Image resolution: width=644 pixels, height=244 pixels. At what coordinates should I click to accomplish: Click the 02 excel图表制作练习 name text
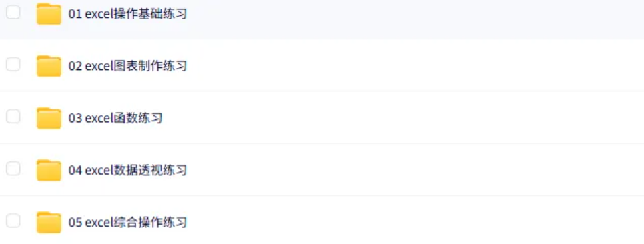[x=127, y=66]
